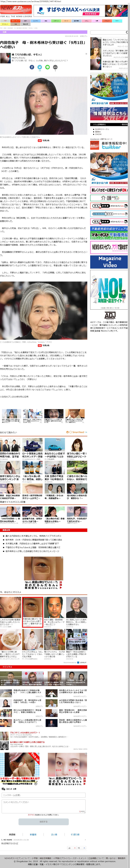130x868 pixels.
Task: Click the second photo of elderly woman
Action: [x=44, y=311]
